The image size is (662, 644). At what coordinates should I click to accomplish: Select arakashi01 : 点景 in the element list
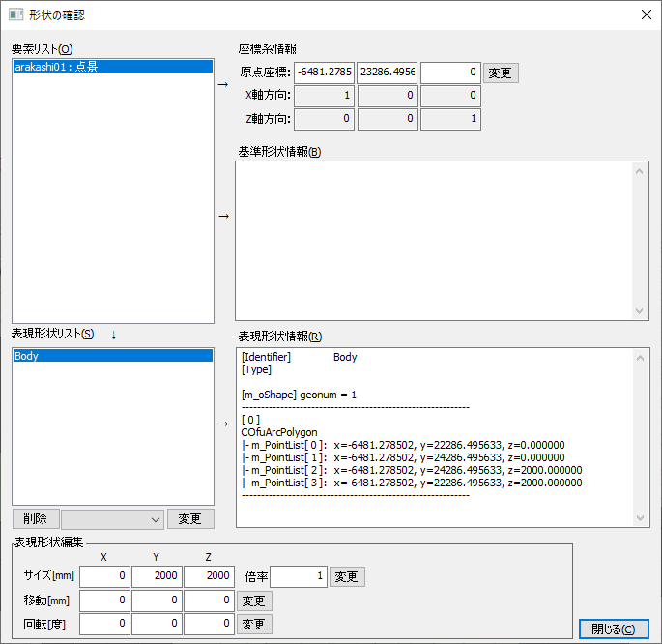[x=112, y=67]
